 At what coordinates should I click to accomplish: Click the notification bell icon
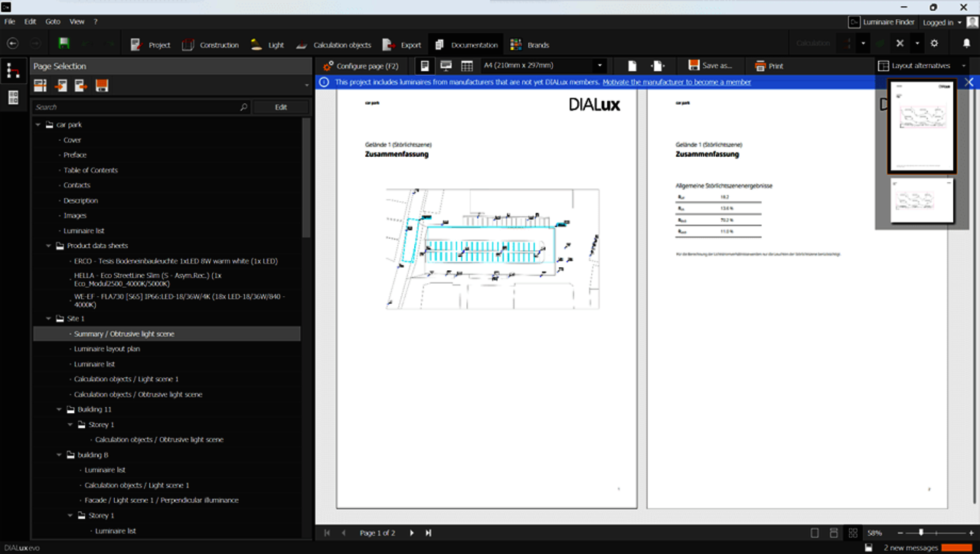966,44
